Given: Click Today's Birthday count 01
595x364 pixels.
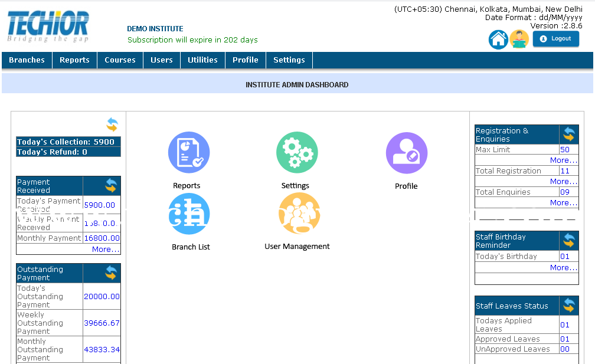Looking at the screenshot, I should (565, 256).
